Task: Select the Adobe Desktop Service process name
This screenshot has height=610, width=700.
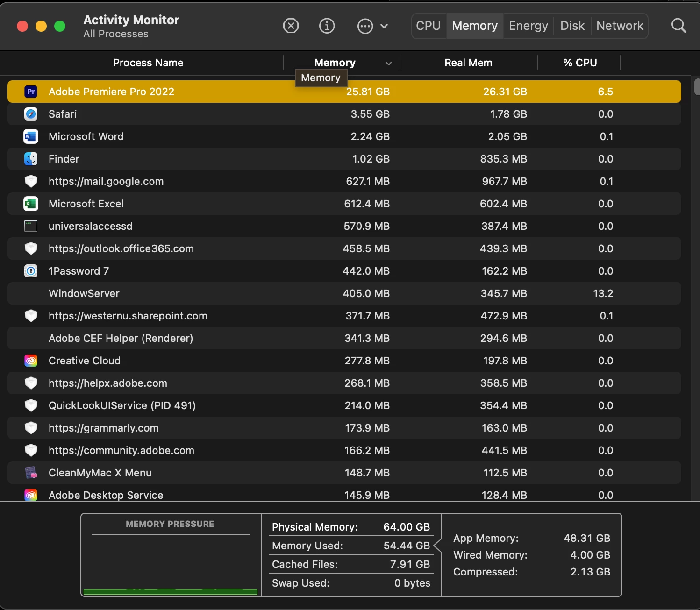Action: (106, 495)
